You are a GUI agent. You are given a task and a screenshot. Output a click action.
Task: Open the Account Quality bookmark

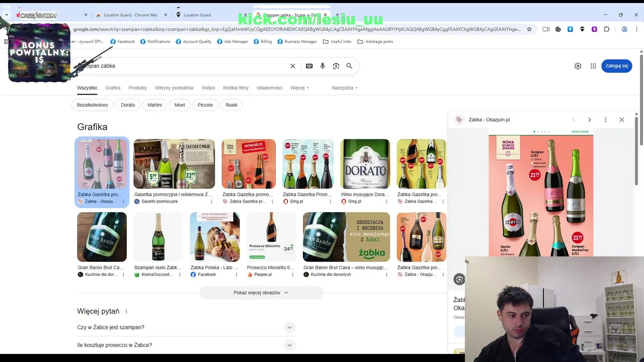click(x=193, y=42)
